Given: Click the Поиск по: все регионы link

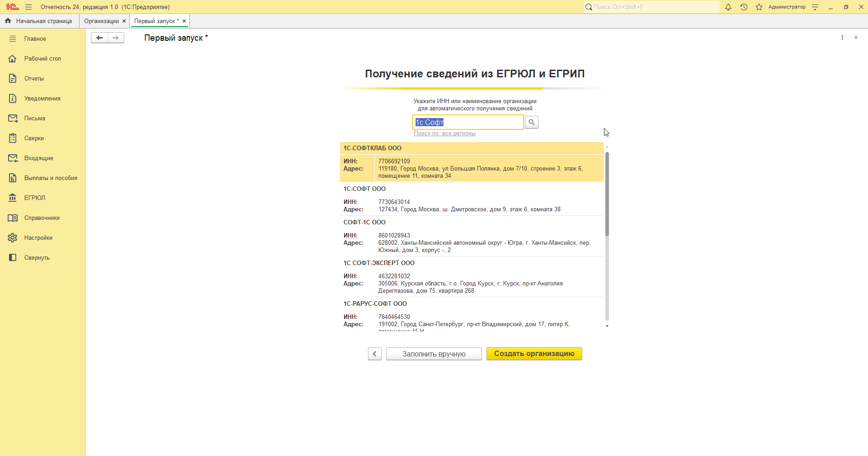Looking at the screenshot, I should coord(445,133).
